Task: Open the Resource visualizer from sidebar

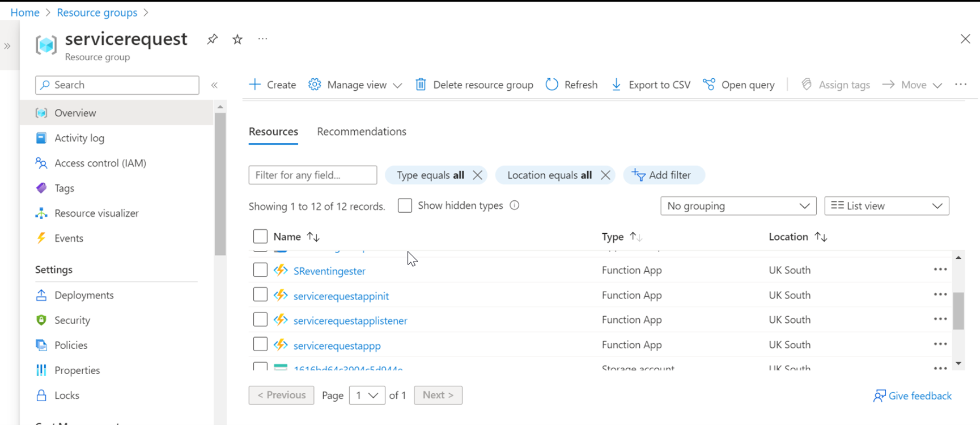Action: (96, 213)
